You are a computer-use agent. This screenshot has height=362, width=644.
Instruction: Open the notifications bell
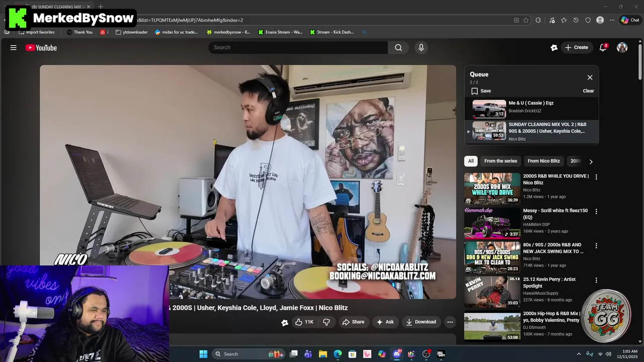pyautogui.click(x=603, y=47)
